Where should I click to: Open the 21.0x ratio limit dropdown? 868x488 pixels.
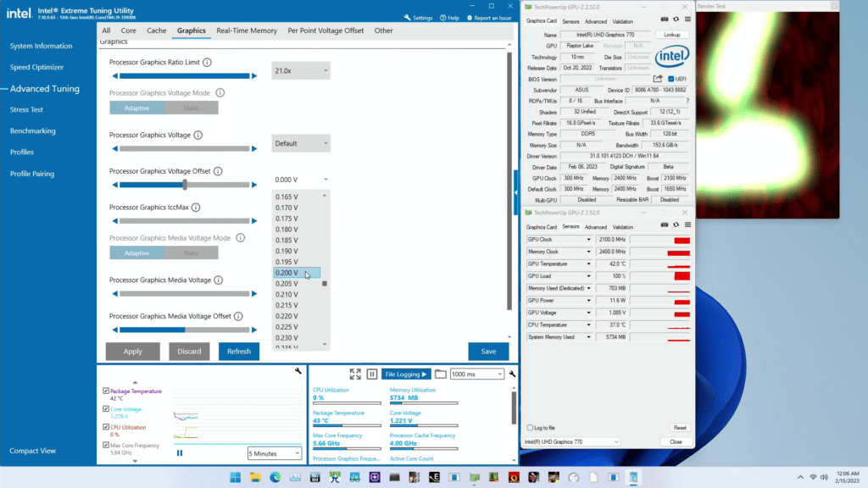coord(301,71)
